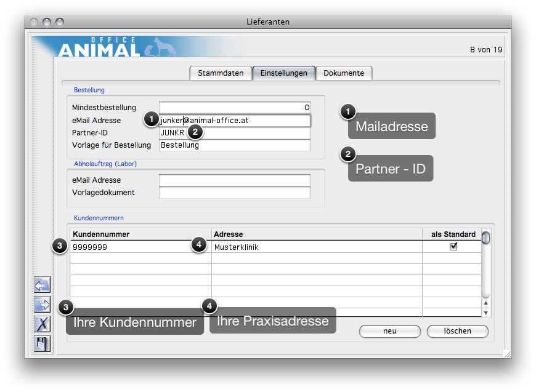Screen dimensions: 536x392
Task: Go to next record with right arrow icon
Action: coord(42,305)
